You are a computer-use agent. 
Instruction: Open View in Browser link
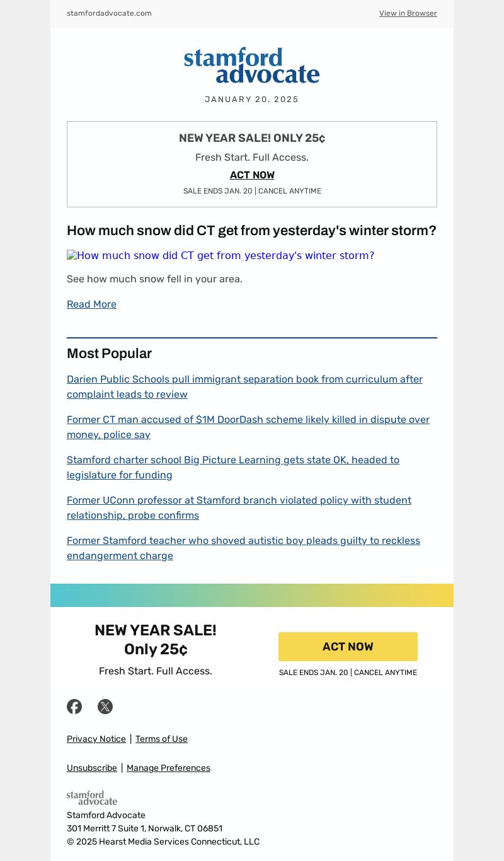[x=408, y=13]
